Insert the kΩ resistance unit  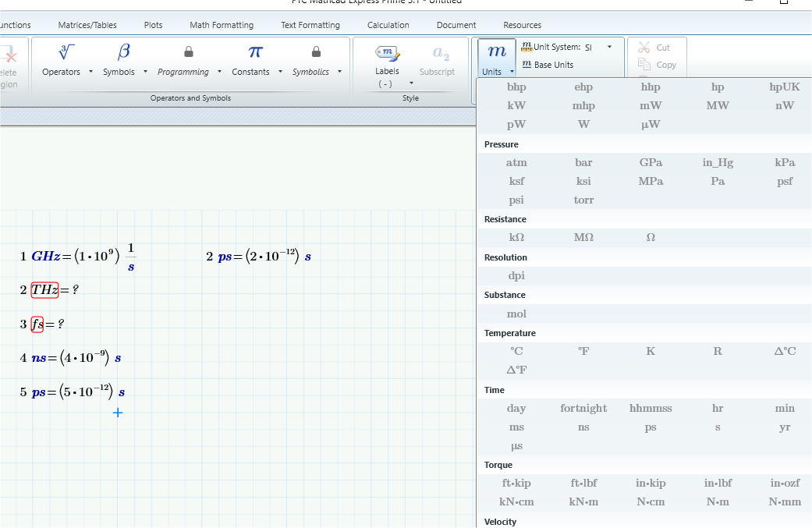tap(516, 237)
